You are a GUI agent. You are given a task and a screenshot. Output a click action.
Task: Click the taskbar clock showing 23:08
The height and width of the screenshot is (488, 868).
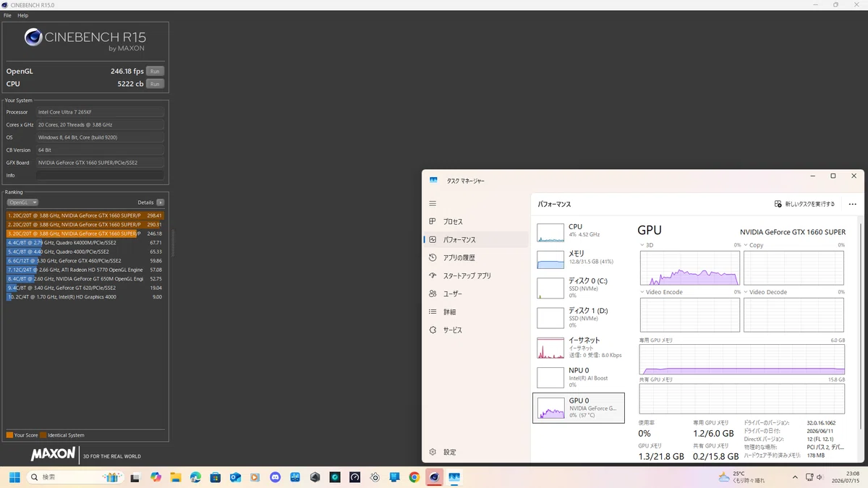(x=846, y=477)
